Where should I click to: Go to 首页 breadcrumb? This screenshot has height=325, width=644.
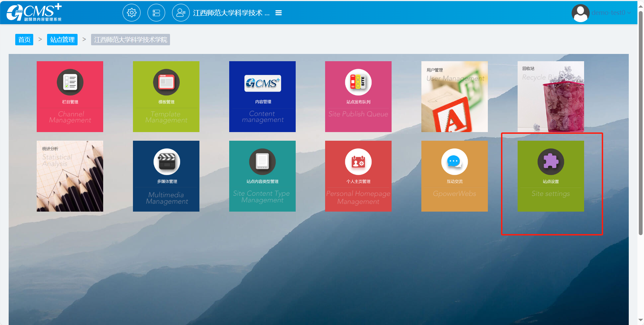[24, 40]
